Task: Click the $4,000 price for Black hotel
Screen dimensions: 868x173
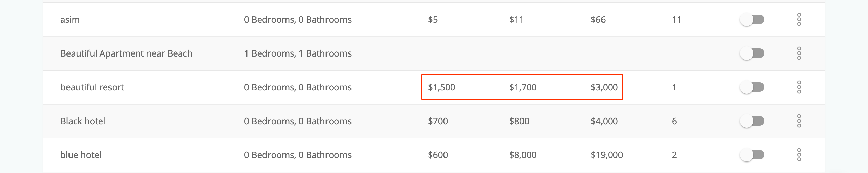Action: 604,121
